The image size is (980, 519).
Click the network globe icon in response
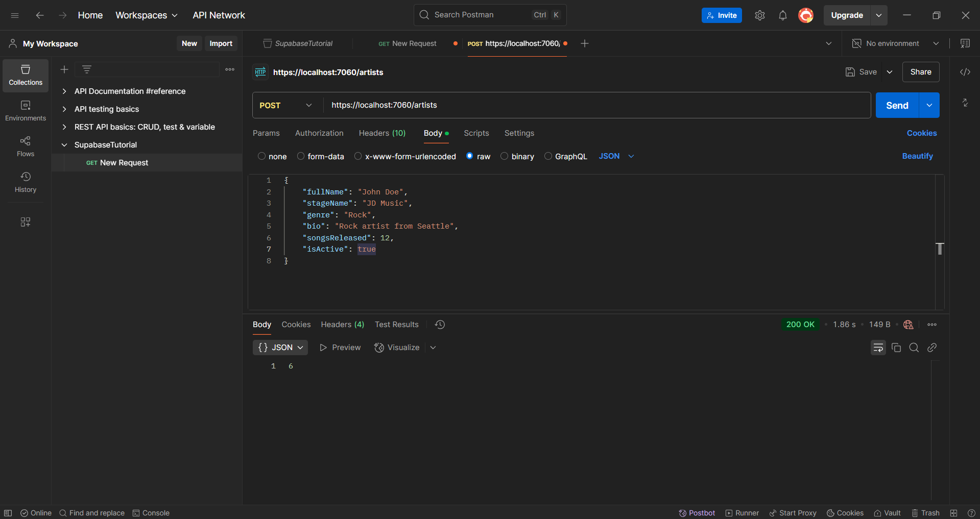(908, 325)
